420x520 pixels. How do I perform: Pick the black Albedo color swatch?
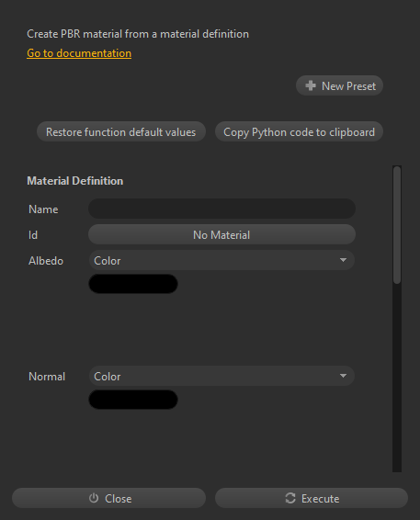pos(133,284)
